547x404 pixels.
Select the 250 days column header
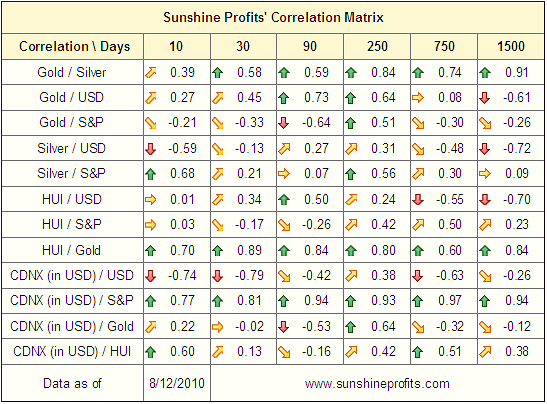(377, 46)
